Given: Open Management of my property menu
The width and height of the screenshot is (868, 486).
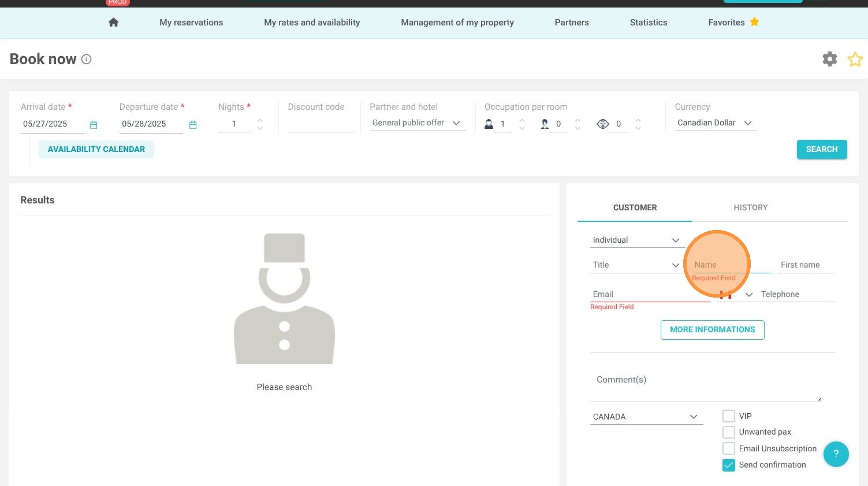Looking at the screenshot, I should tap(457, 23).
